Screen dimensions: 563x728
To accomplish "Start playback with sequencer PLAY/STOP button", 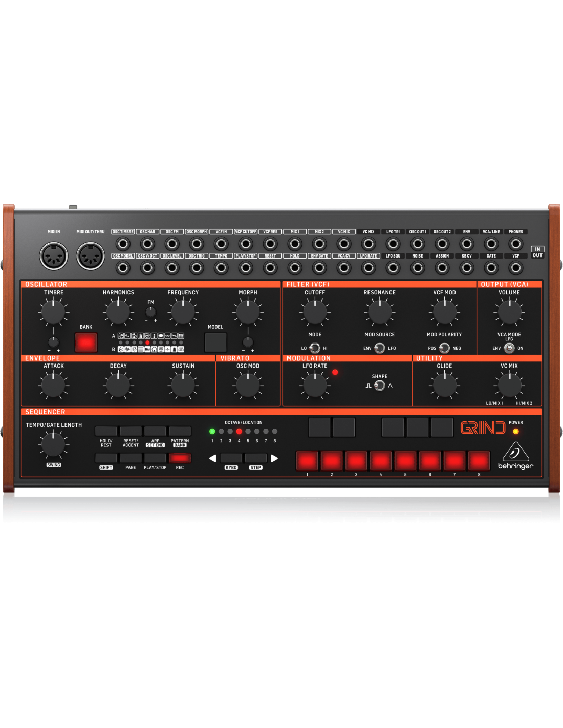I will pos(155,458).
